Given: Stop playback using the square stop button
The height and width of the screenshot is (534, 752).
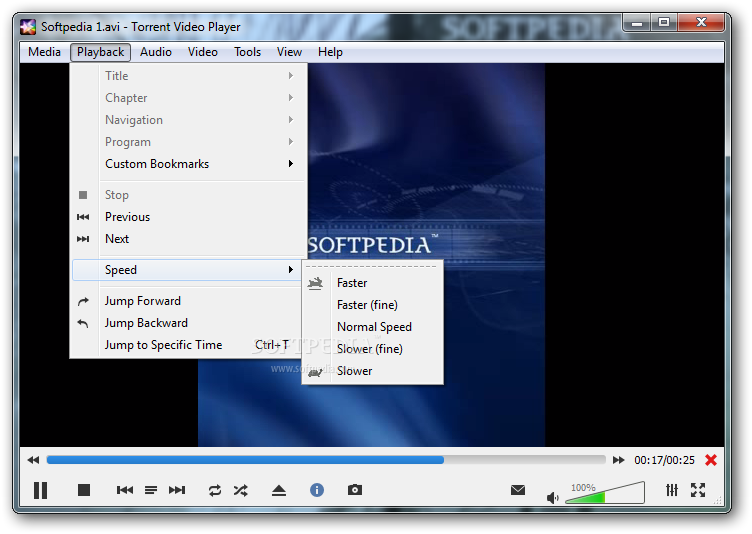Looking at the screenshot, I should click(84, 490).
